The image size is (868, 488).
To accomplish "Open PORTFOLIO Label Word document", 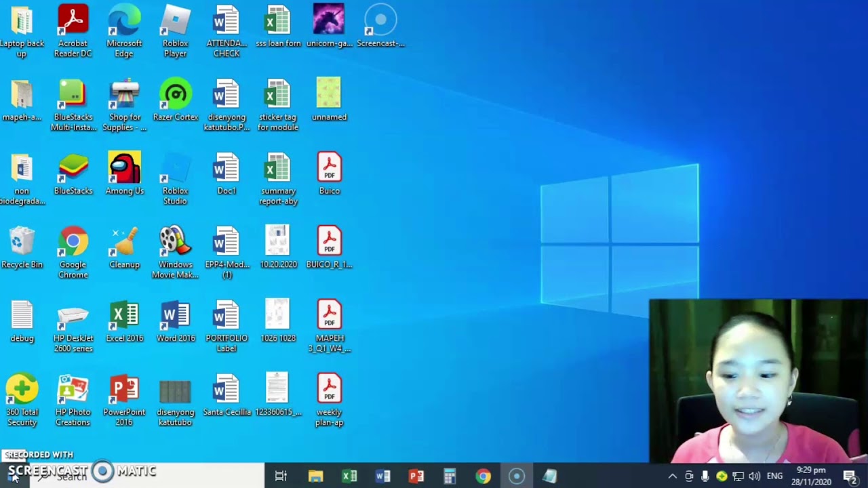I will click(226, 327).
